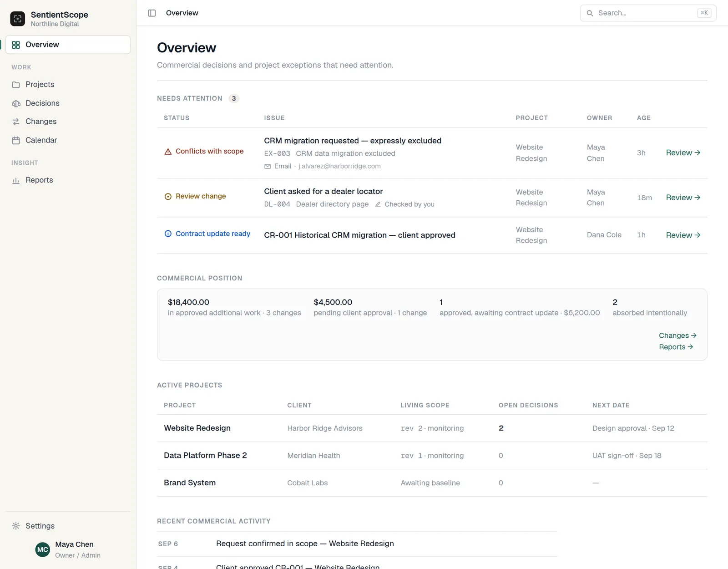This screenshot has height=569, width=728.
Task: Open the Data Platform Phase 2 project
Action: (x=432, y=456)
